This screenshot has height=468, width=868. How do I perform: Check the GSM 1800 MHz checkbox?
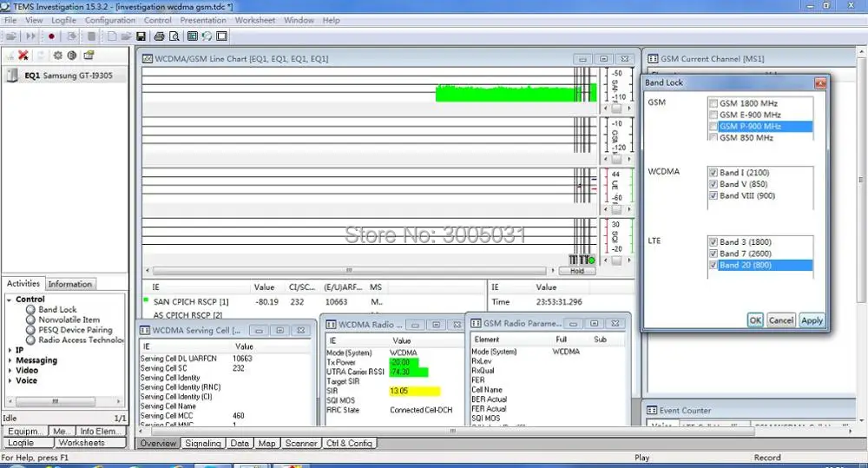(x=713, y=103)
